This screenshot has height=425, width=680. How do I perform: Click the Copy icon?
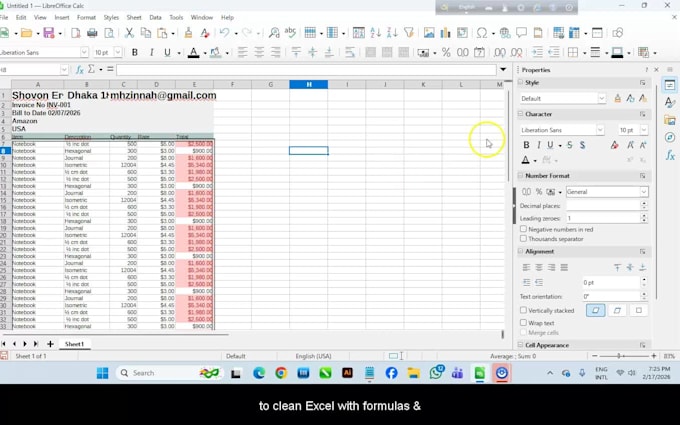[146, 33]
